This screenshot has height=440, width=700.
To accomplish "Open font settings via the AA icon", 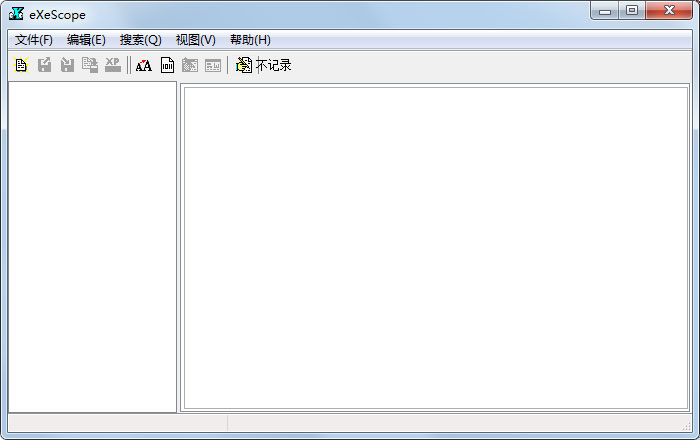I will pyautogui.click(x=144, y=65).
